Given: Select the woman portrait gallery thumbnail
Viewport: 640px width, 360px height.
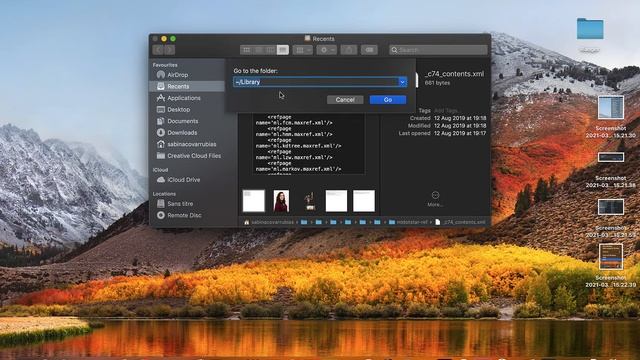Looking at the screenshot, I should tap(281, 201).
